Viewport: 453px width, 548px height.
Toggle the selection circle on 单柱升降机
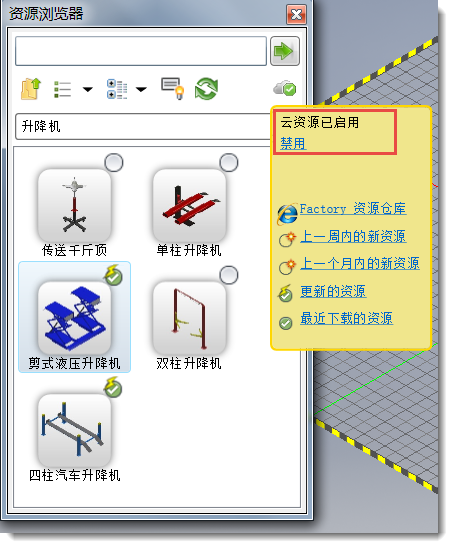click(229, 163)
